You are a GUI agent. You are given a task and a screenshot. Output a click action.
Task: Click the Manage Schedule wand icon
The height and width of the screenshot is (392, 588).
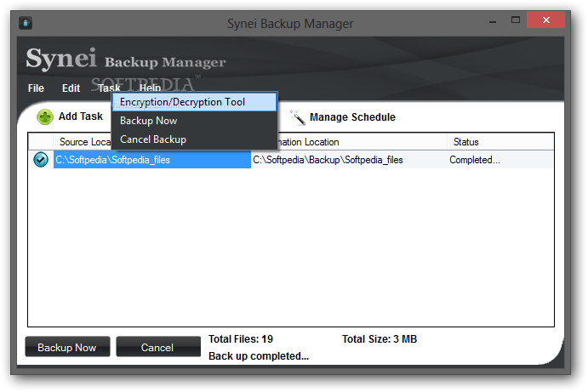[x=298, y=117]
